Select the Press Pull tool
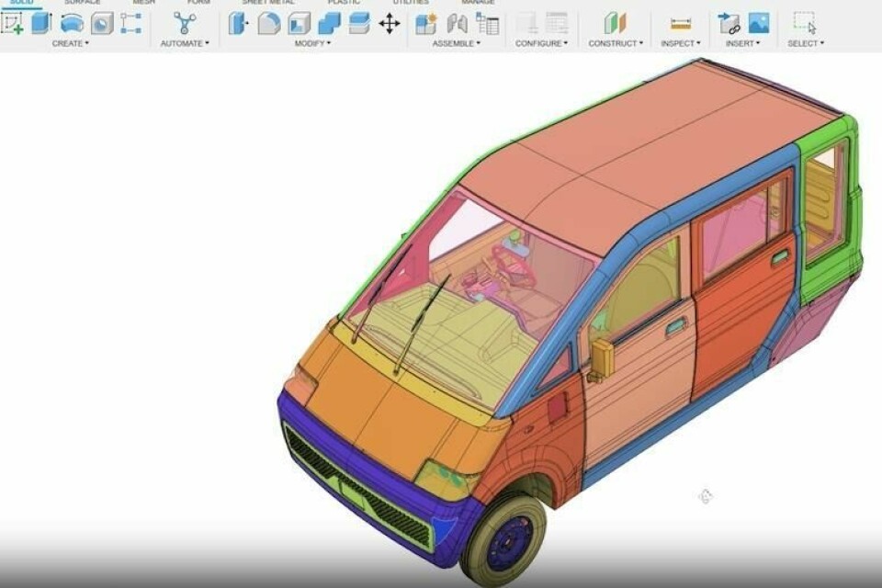Viewport: 882px width, 588px height. click(239, 23)
